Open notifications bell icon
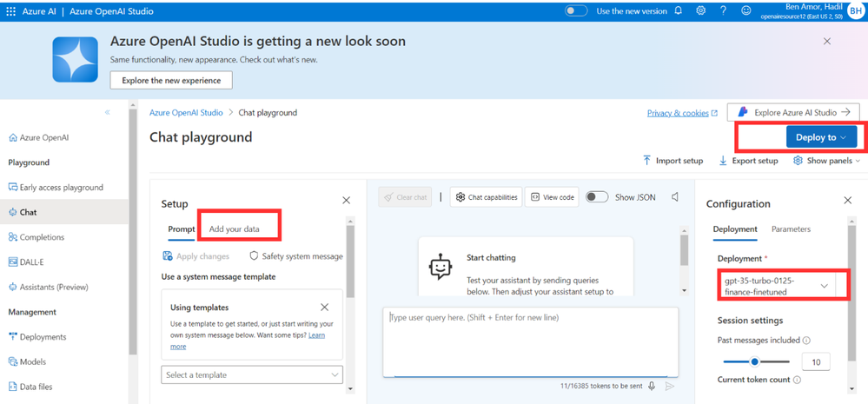 pos(678,11)
